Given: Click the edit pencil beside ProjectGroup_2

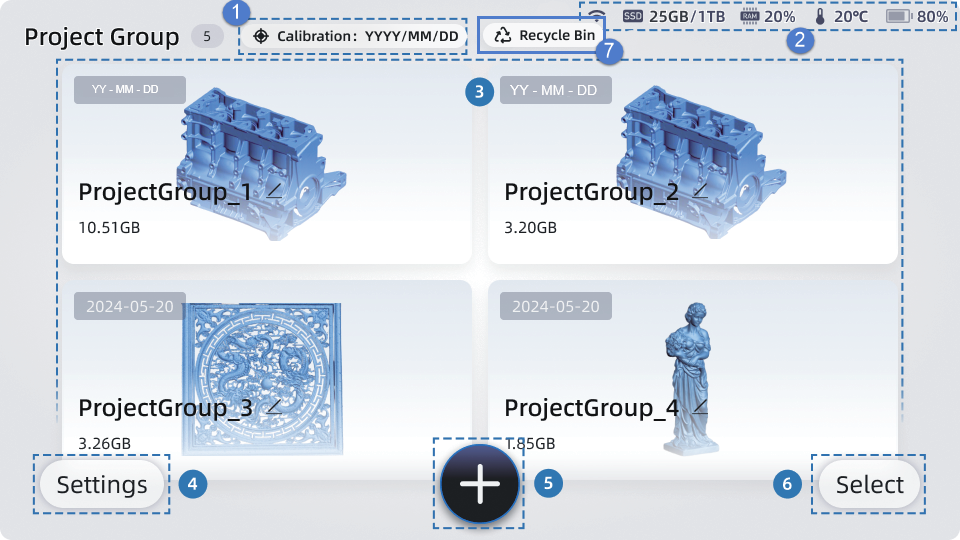Looking at the screenshot, I should (x=700, y=191).
